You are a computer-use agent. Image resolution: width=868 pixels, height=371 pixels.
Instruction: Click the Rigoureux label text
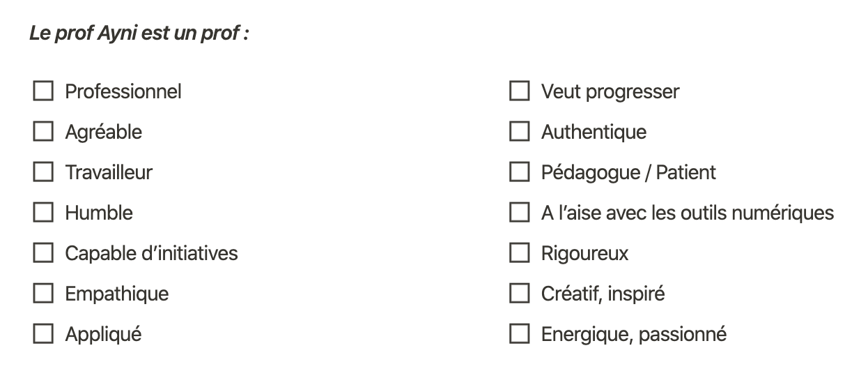coord(584,254)
